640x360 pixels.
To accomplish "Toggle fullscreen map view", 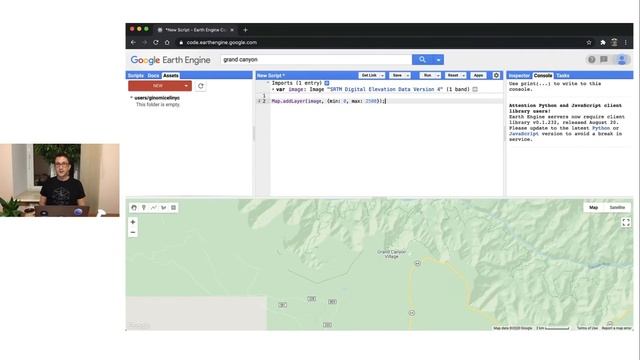I will (x=626, y=222).
